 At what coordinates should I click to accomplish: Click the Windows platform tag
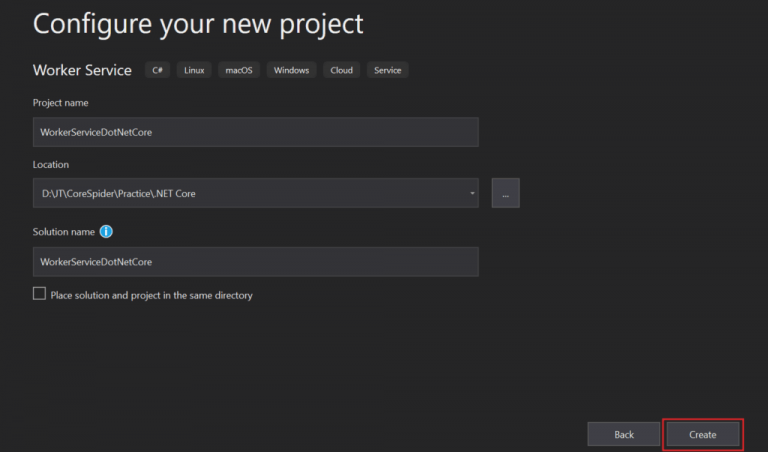tap(291, 70)
